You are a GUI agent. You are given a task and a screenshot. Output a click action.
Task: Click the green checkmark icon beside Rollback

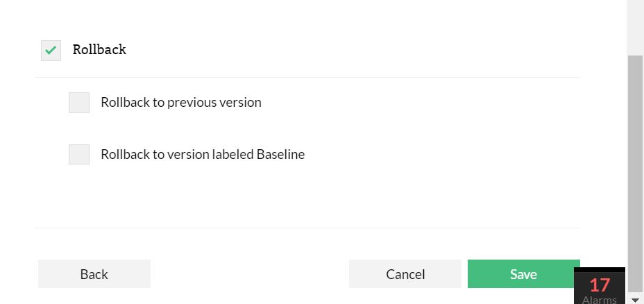point(51,51)
